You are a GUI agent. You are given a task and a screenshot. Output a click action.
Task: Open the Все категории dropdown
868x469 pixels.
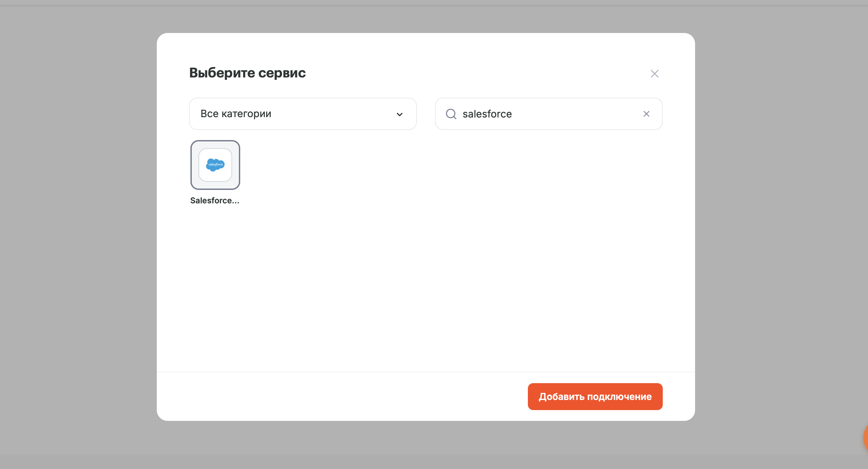(302, 114)
